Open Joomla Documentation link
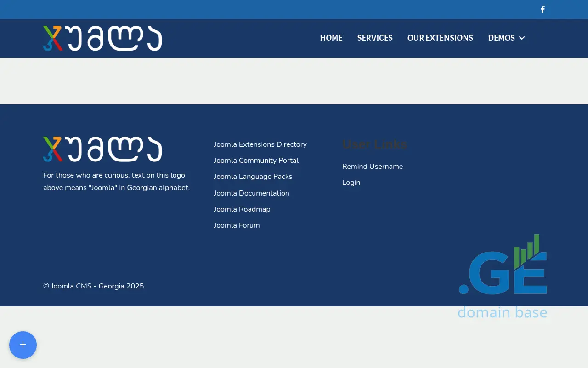Viewport: 588px width, 368px height. (x=251, y=193)
